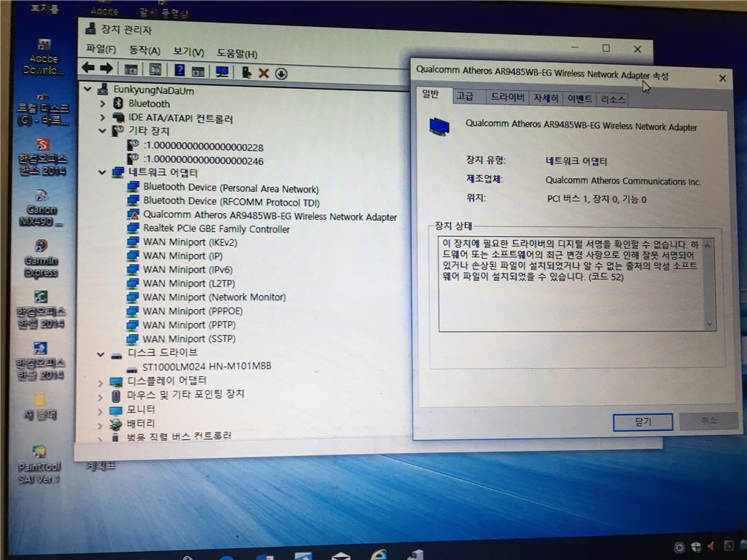Viewport: 747px width, 560px height.
Task: Open the Canon MX490 desktop shortcut
Action: tap(41, 208)
